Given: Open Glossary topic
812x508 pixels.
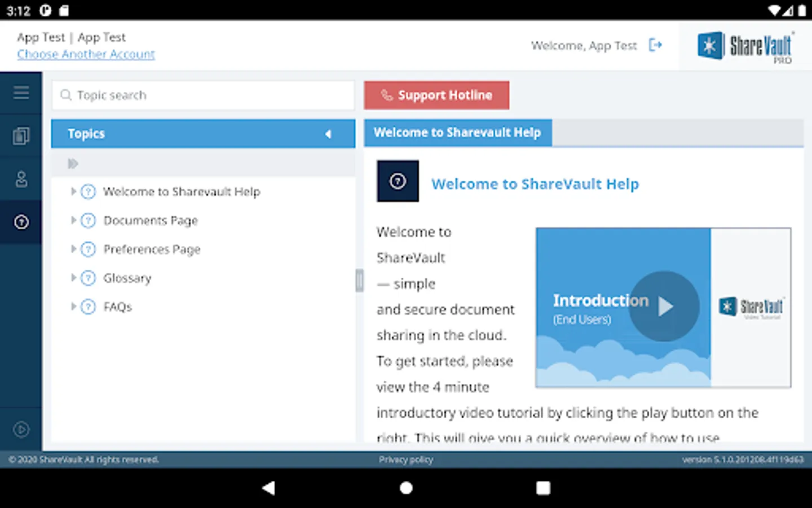Looking at the screenshot, I should (x=127, y=278).
